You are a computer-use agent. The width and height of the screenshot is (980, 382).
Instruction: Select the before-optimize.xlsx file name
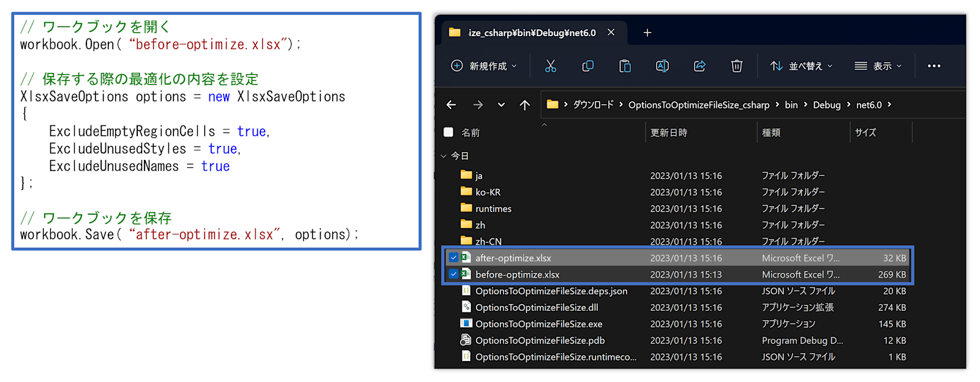518,275
